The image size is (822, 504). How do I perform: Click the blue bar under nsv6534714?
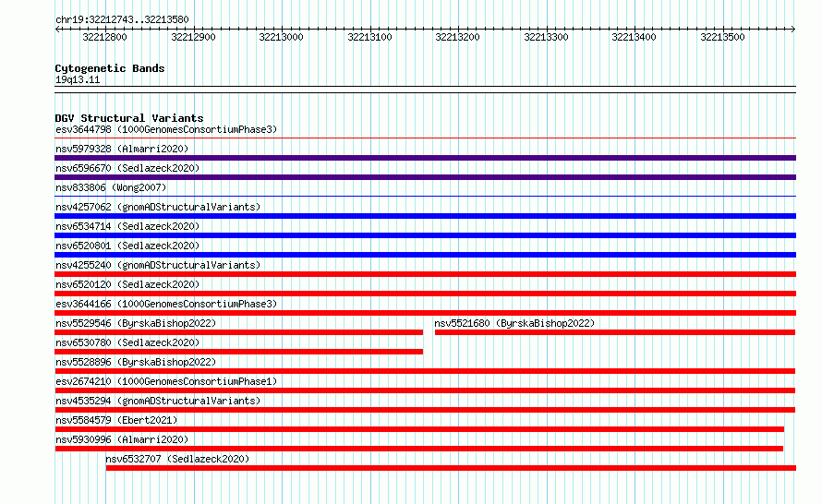click(425, 235)
